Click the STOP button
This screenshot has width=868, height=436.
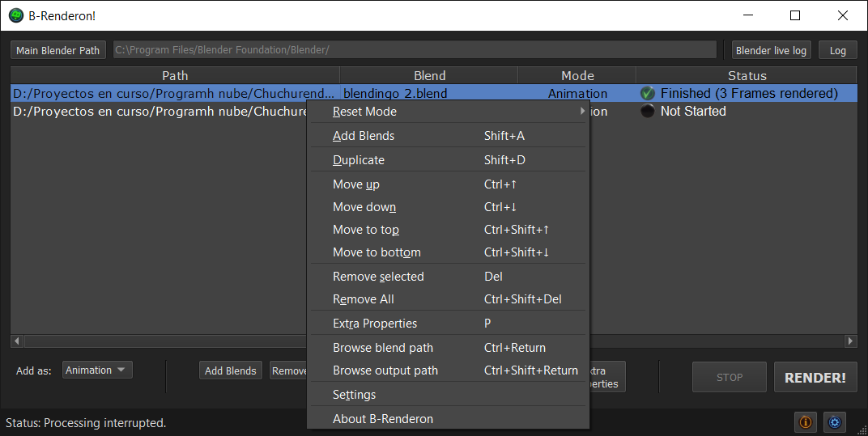click(730, 377)
